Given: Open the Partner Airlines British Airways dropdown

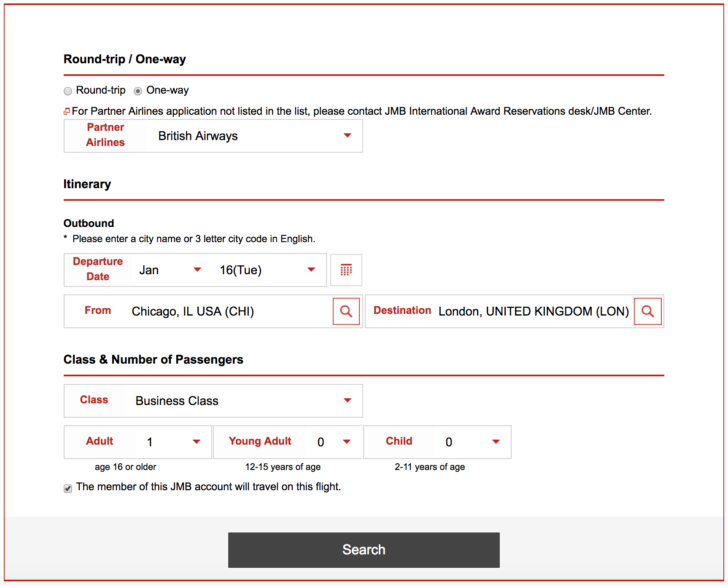Looking at the screenshot, I should pos(254,136).
